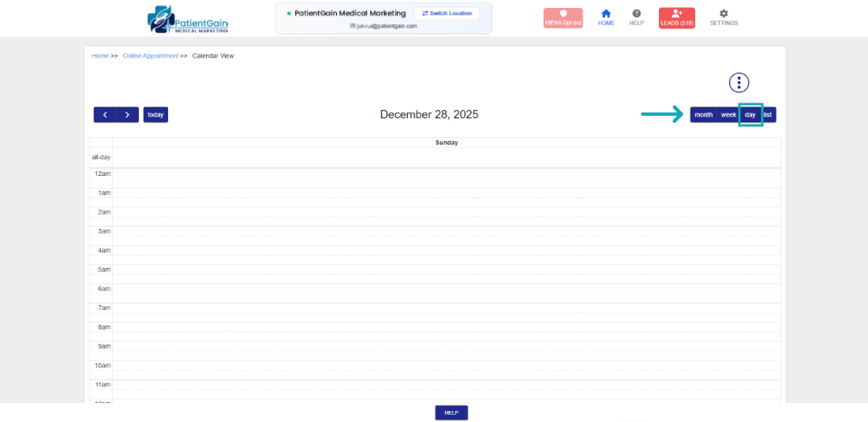Click the PatientGain Medical Marketing logo
Viewport: 868px width, 422px height.
coord(188,20)
